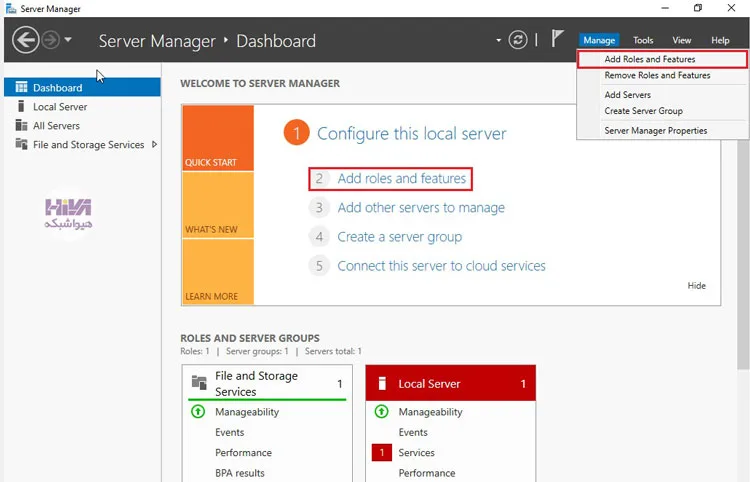Click the forward navigation arrow icon
The height and width of the screenshot is (482, 750).
point(51,40)
